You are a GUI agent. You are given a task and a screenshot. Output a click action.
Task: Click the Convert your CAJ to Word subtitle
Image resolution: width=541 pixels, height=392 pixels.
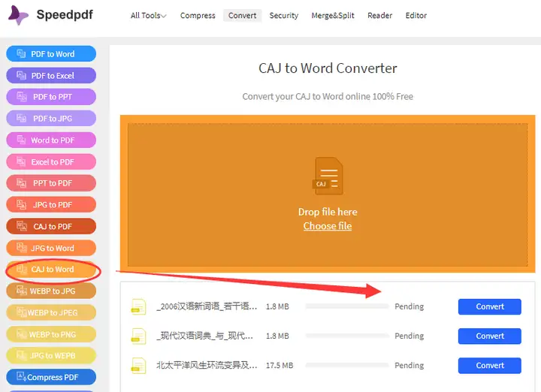(328, 97)
